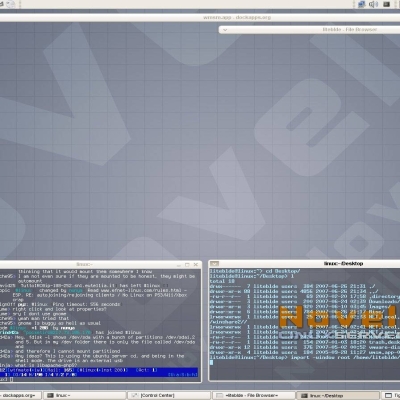Click the File Browser window title bar
400x400 pixels.
309,30
